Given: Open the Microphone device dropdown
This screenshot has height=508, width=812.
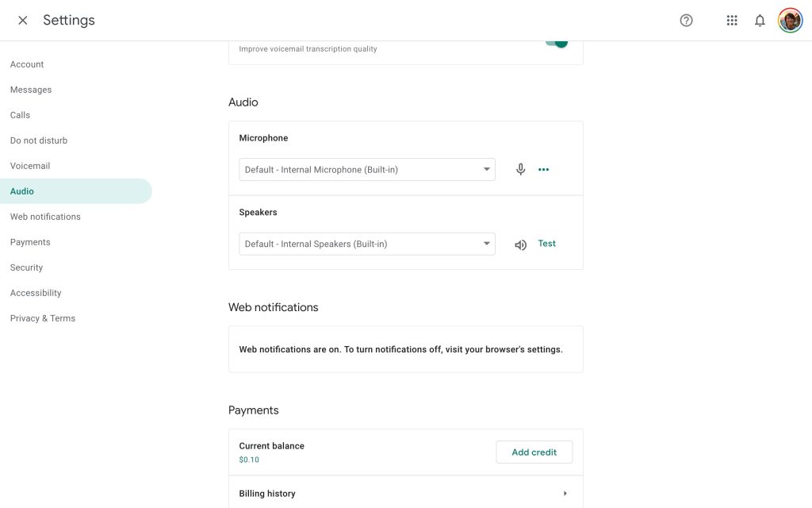Looking at the screenshot, I should click(x=367, y=170).
